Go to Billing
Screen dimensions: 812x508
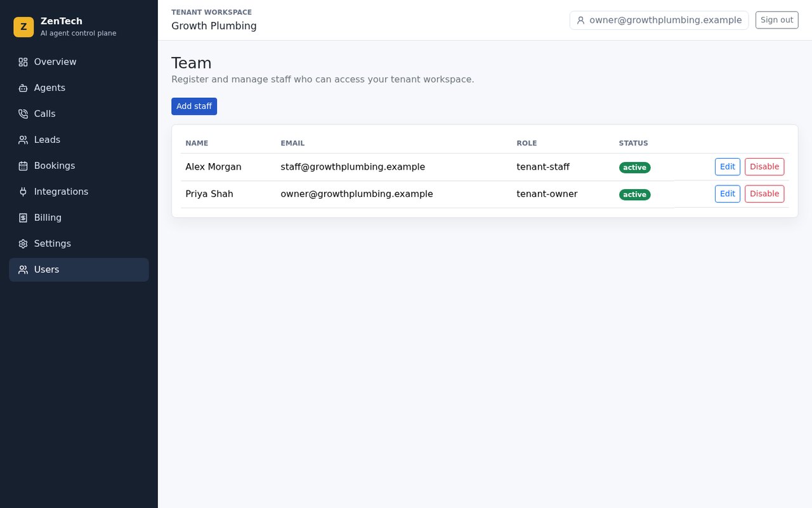79,218
